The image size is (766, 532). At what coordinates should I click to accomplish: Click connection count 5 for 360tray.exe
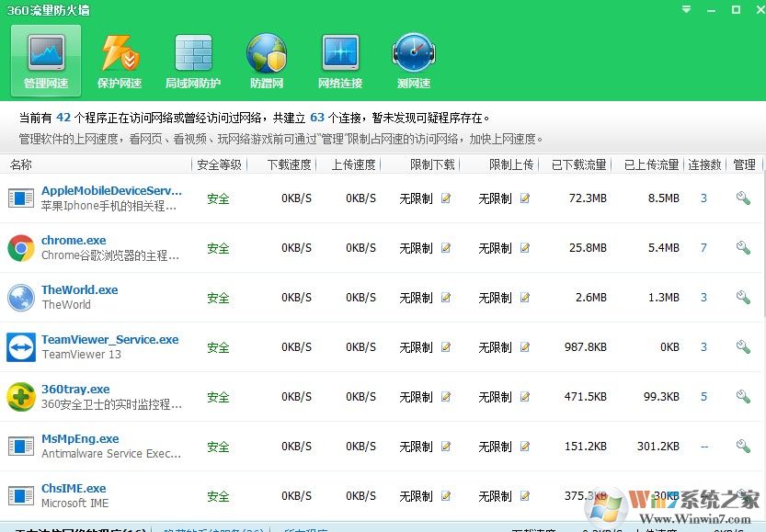[x=703, y=397]
